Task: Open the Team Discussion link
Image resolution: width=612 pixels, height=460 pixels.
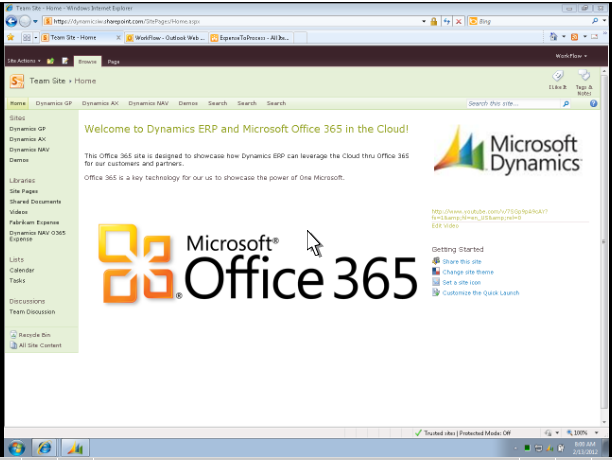Action: pyautogui.click(x=32, y=311)
